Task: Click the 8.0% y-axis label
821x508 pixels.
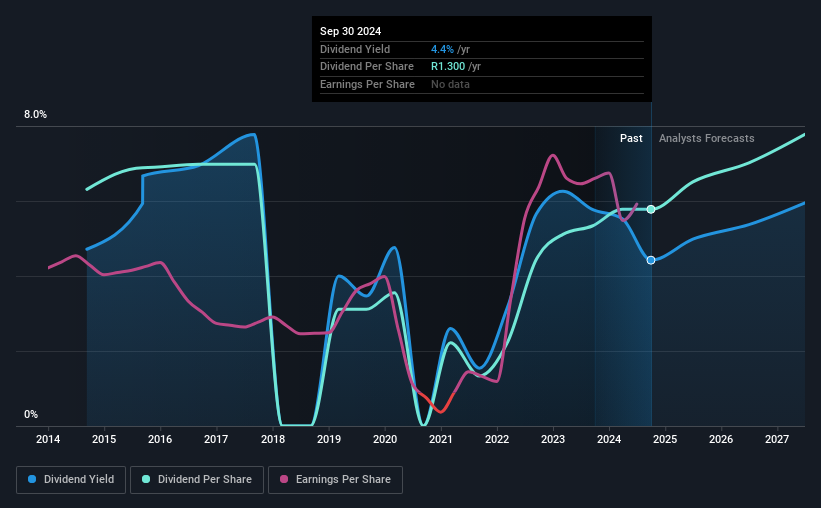Action: click(35, 115)
